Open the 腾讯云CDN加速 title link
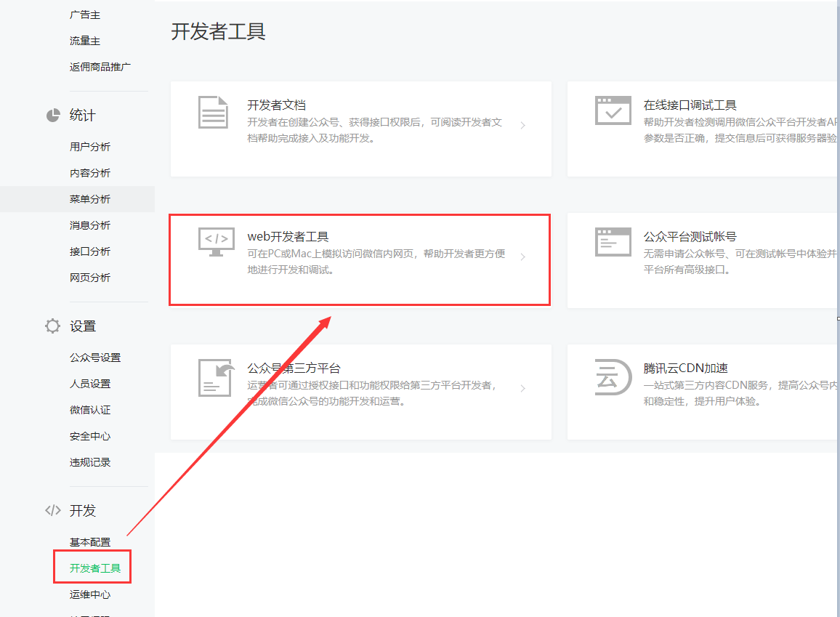The width and height of the screenshot is (840, 617). pyautogui.click(x=686, y=368)
